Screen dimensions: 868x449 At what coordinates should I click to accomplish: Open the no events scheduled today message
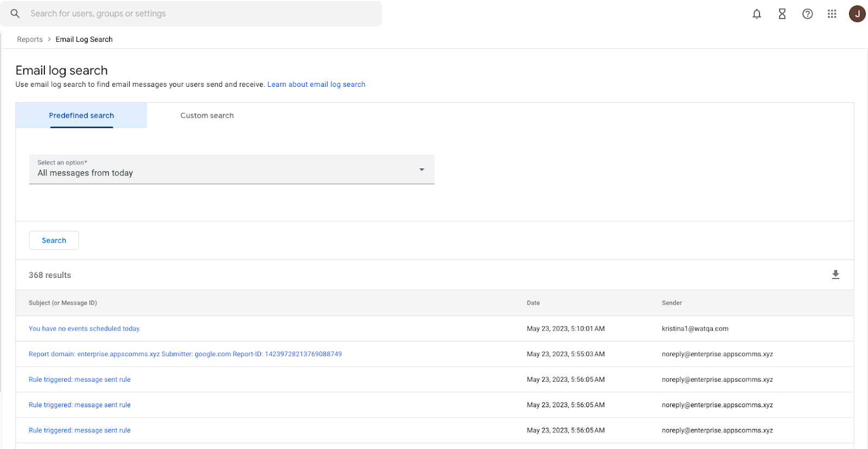point(85,329)
